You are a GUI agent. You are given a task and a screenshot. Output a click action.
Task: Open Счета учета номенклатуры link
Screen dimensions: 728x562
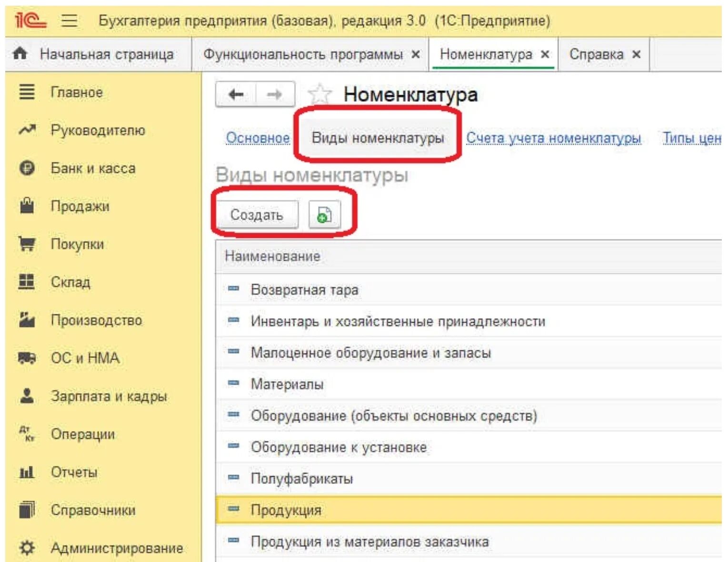tap(553, 138)
